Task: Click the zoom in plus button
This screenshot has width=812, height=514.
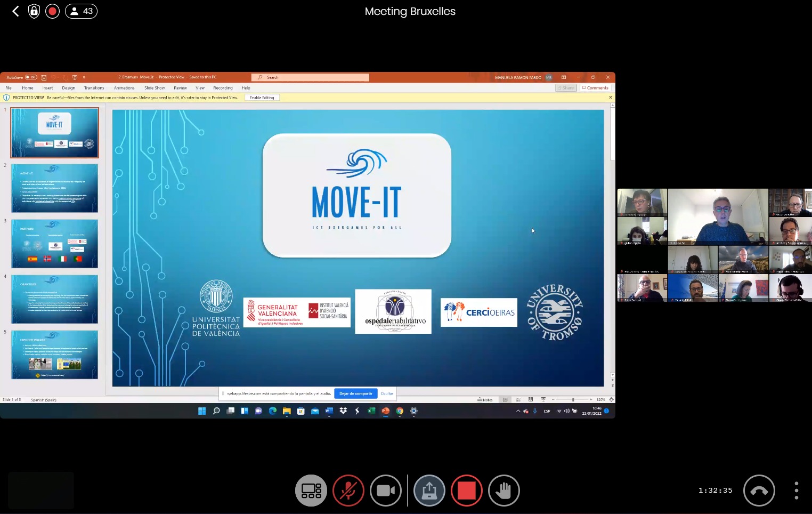Action: pos(591,399)
